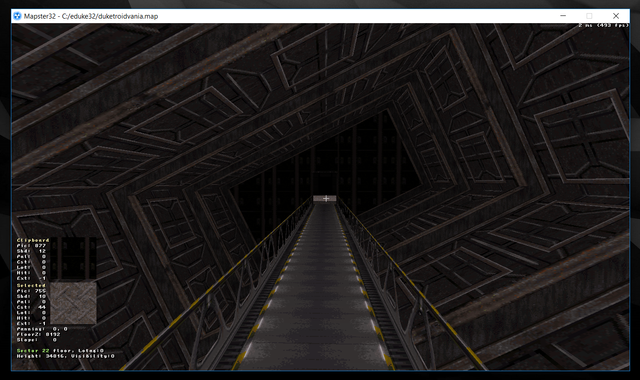Click the 'Clipboard' heading text

point(33,240)
